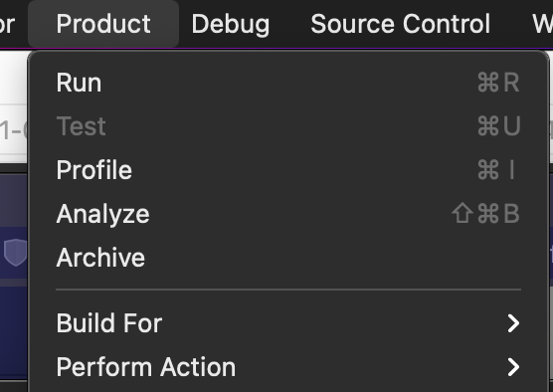Choose Profile in the Product menu
Image resolution: width=553 pixels, height=392 pixels.
click(288, 170)
